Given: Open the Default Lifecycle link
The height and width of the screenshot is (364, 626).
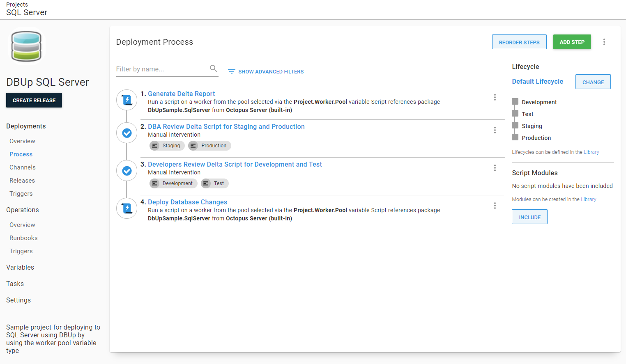Looking at the screenshot, I should click(537, 82).
